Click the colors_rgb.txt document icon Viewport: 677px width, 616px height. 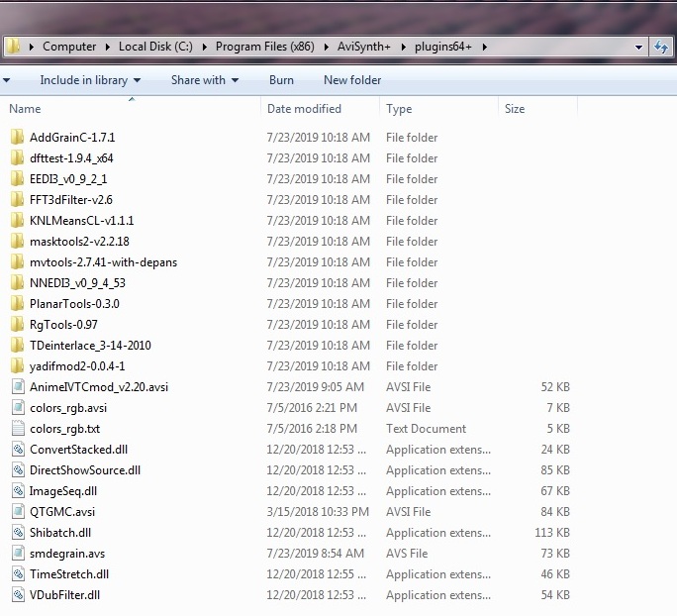[x=18, y=429]
